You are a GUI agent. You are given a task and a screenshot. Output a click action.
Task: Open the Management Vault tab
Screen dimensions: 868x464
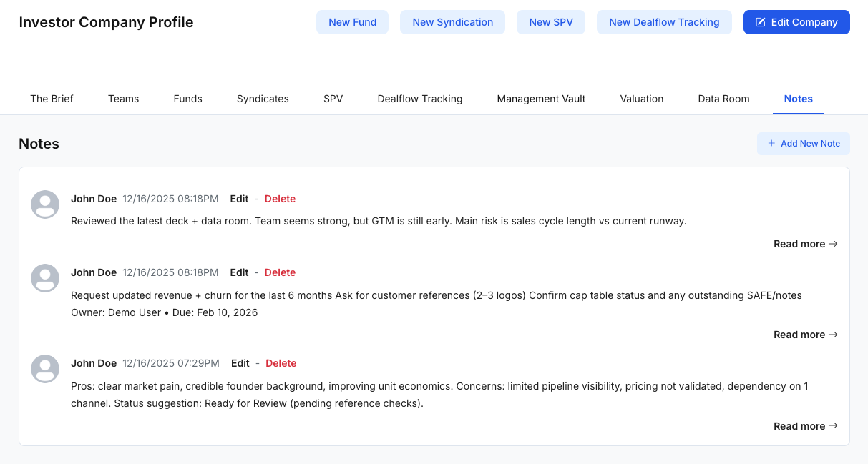(x=541, y=99)
